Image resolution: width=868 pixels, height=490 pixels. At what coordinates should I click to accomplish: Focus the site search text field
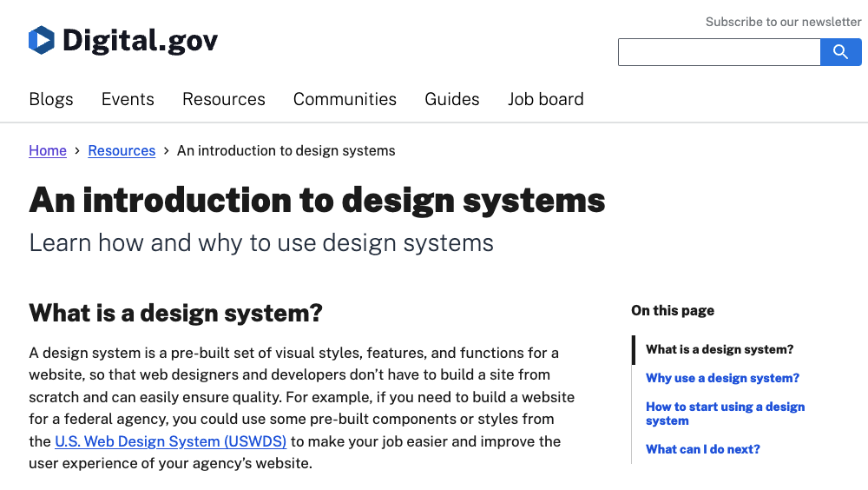coord(719,52)
